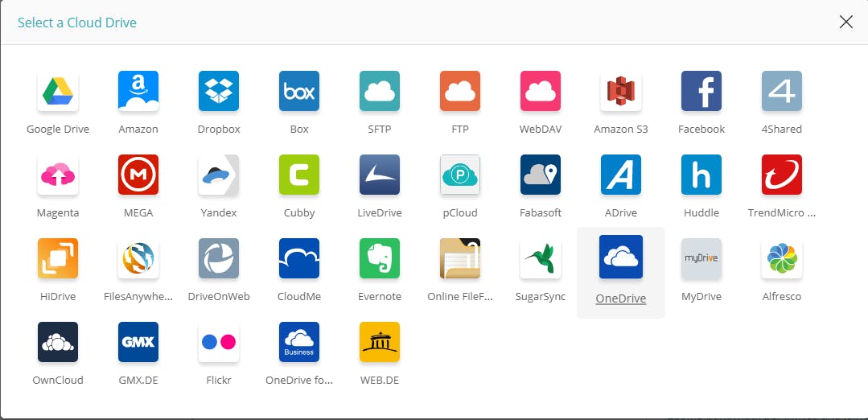Select the red MEGA icon
The width and height of the screenshot is (868, 420).
(138, 175)
